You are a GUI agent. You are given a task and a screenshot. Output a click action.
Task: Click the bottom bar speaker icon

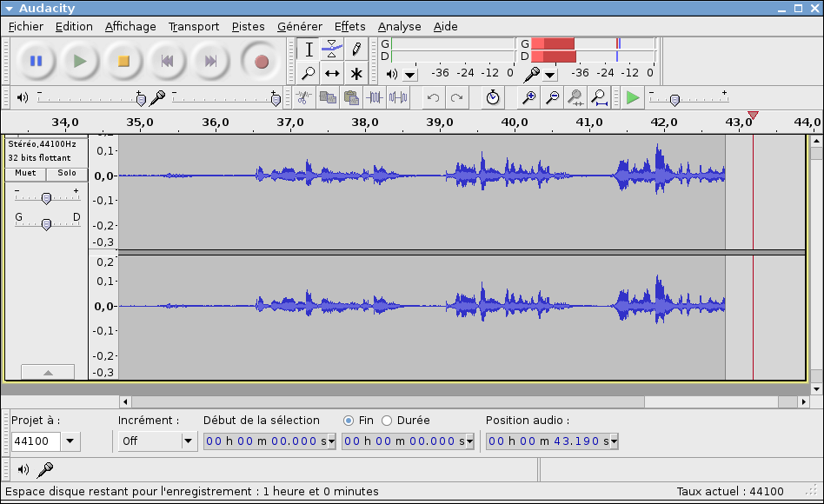click(x=23, y=469)
